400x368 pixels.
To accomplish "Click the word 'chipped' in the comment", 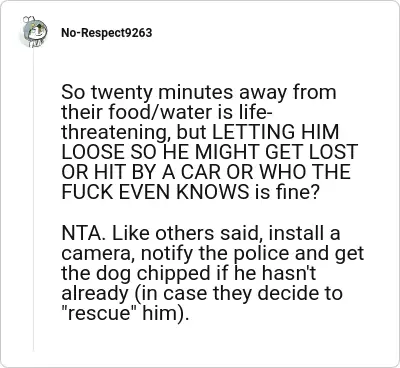I will [x=174, y=274].
